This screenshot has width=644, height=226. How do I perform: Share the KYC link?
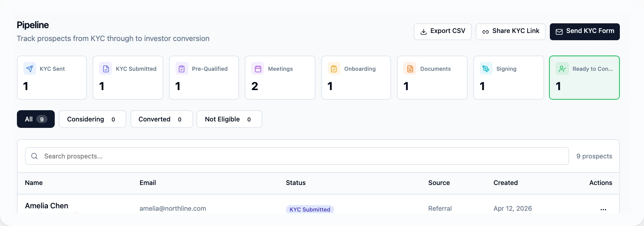click(511, 31)
